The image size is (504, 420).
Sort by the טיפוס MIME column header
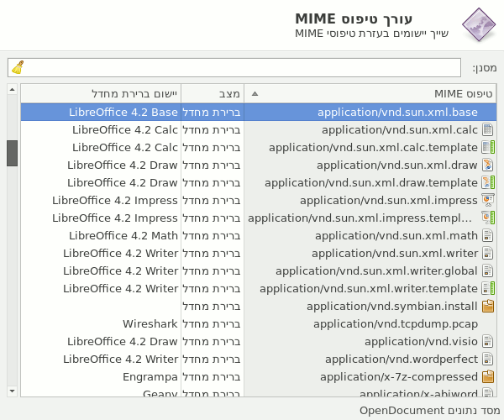pos(371,93)
